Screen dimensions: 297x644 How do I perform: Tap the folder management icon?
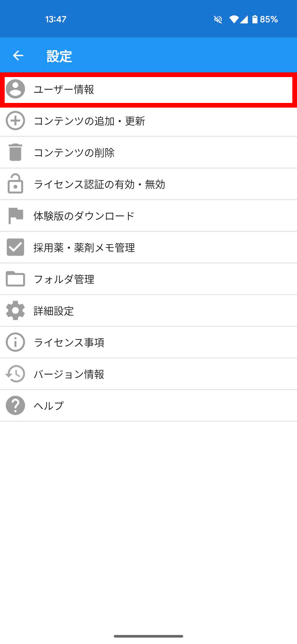pyautogui.click(x=15, y=279)
